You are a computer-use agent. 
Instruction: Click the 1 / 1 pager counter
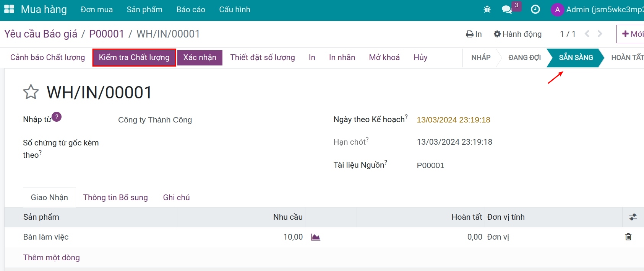tap(568, 34)
